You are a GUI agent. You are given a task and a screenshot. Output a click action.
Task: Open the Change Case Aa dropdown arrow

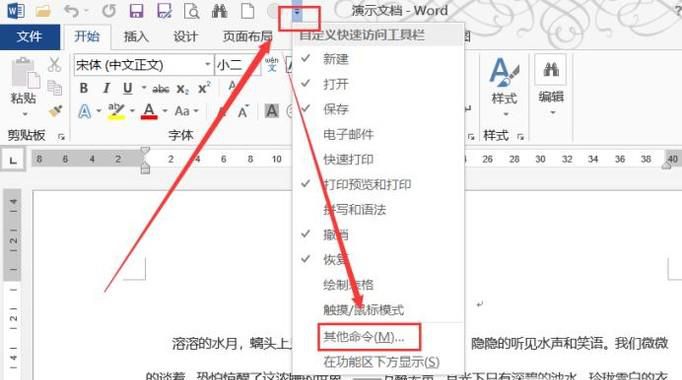196,111
